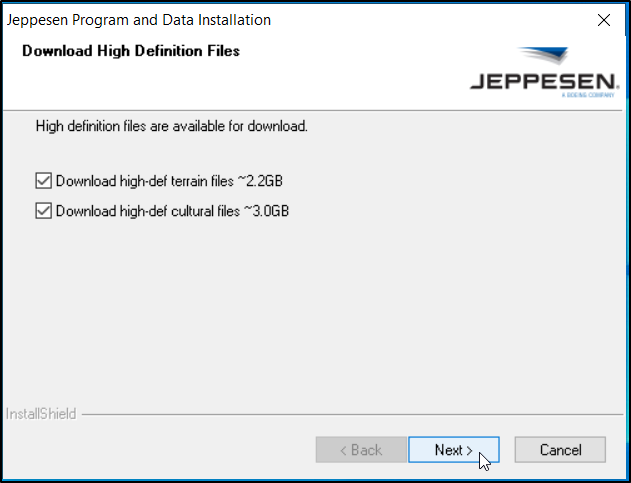Click the 'High definition files are available' text
Viewport: 631px width, 483px height.
[x=171, y=126]
